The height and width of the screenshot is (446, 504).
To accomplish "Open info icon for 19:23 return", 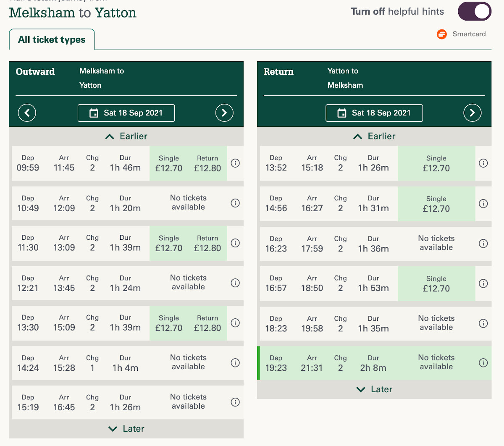I will (483, 363).
